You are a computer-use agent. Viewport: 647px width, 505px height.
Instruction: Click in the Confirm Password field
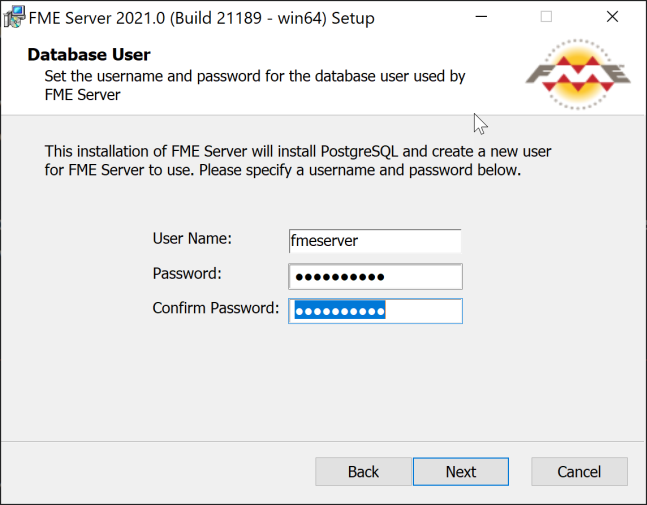click(375, 311)
